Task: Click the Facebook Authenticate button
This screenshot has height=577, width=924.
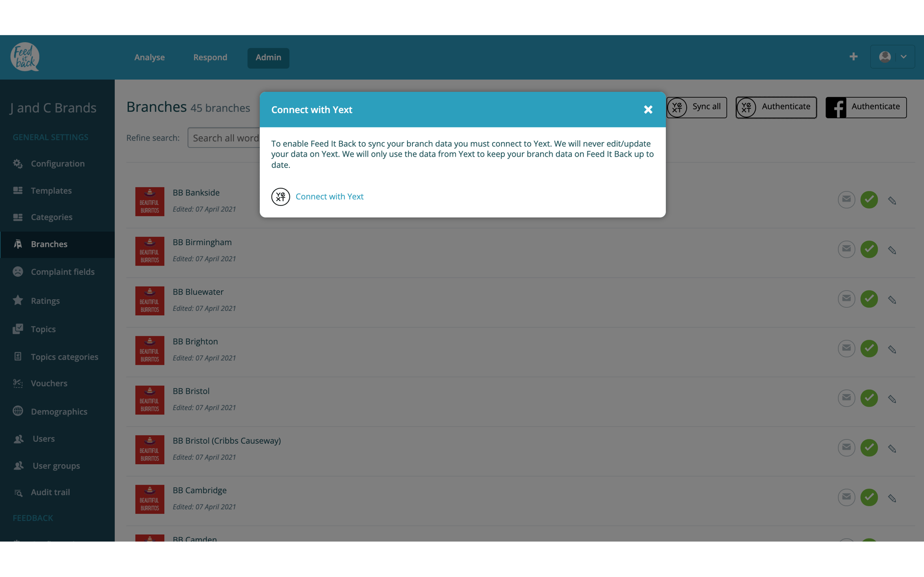Action: coord(866,107)
